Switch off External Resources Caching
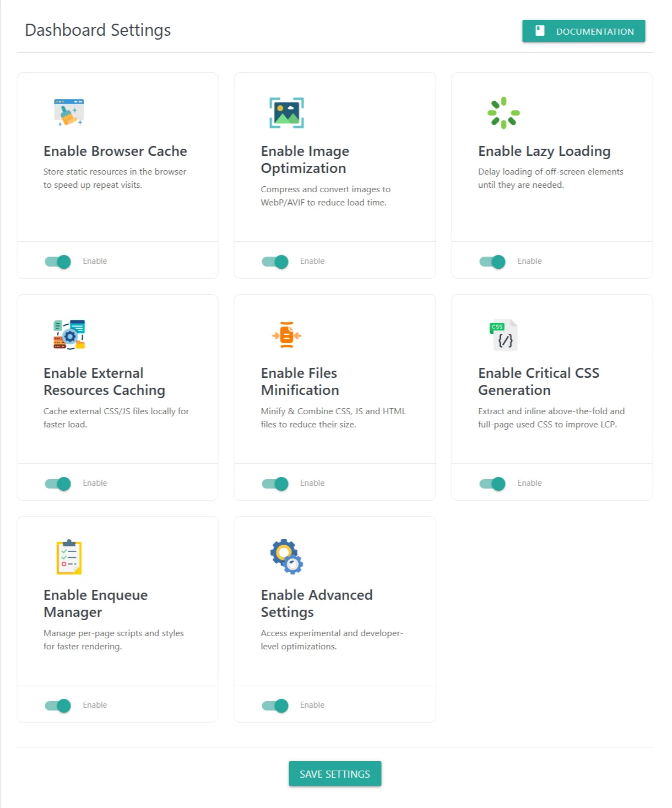The width and height of the screenshot is (672, 808). pos(58,484)
